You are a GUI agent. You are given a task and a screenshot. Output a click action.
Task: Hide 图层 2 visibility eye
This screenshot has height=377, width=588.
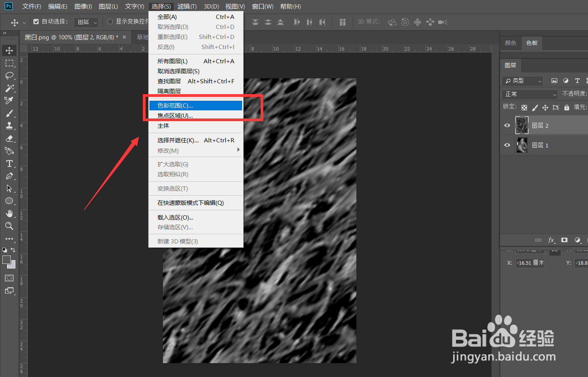(507, 125)
